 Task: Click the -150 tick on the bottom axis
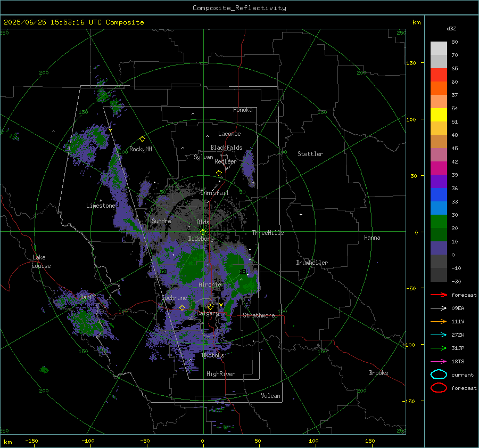tap(31, 441)
